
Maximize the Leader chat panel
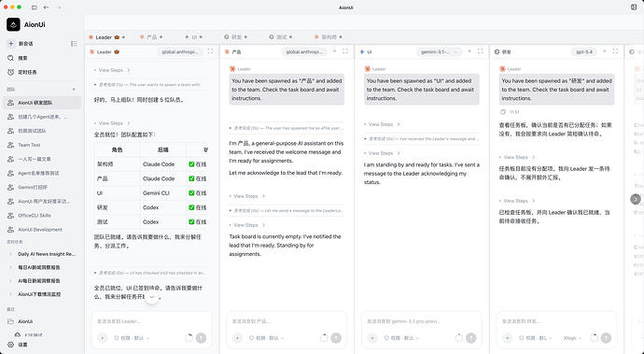coord(210,51)
